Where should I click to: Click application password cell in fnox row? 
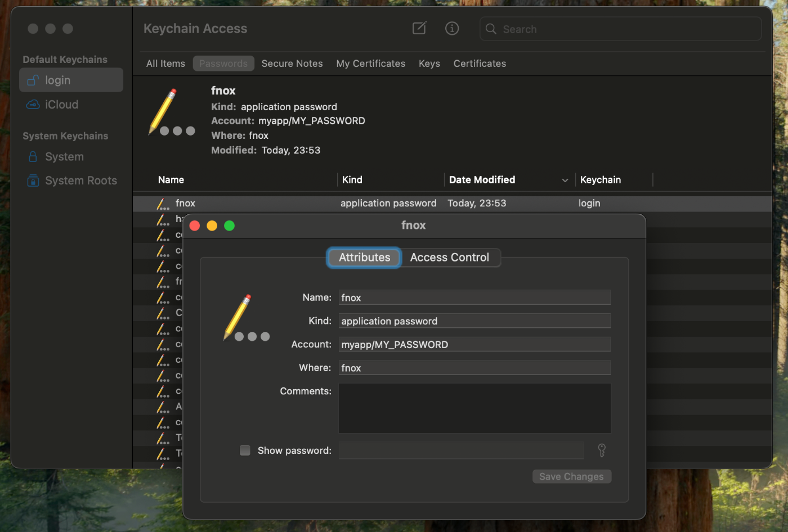388,204
